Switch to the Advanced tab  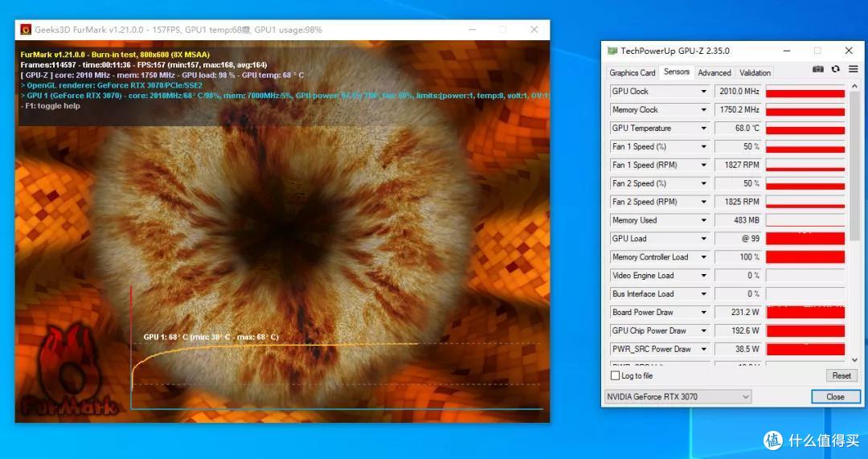714,72
